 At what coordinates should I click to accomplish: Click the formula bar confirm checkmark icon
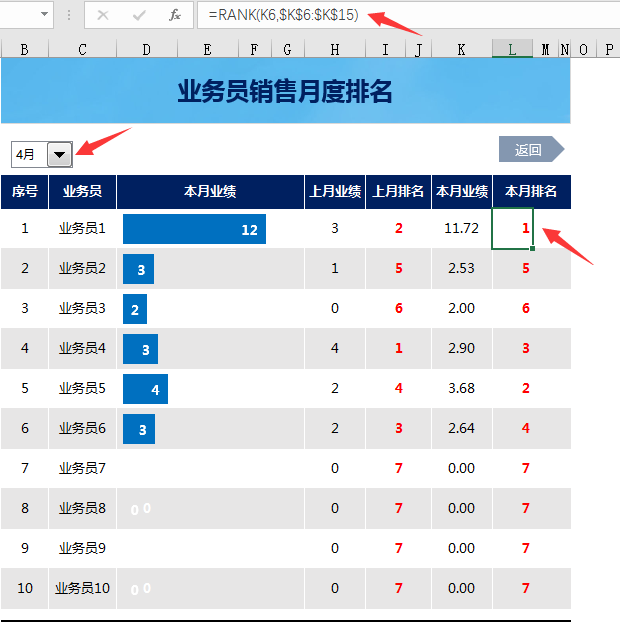click(x=139, y=15)
